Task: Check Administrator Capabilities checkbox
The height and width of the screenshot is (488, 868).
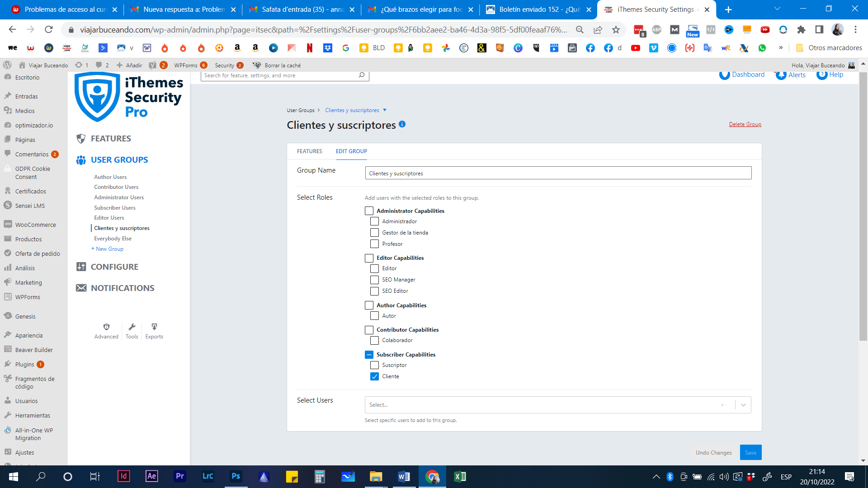Action: 369,211
